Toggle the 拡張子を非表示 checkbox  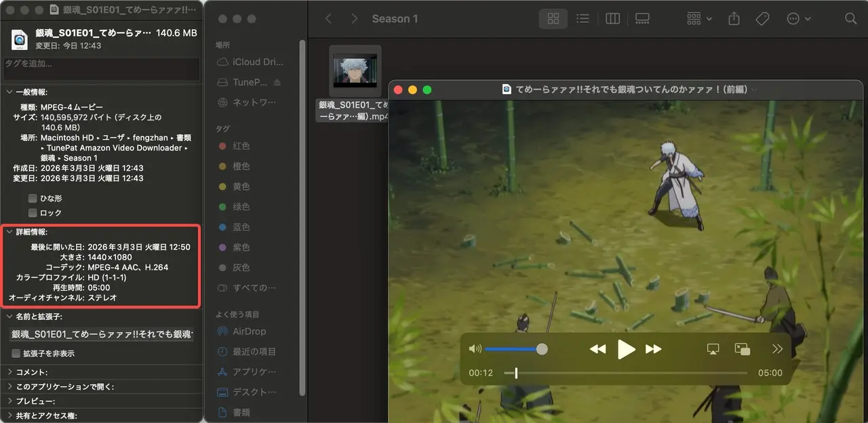16,353
